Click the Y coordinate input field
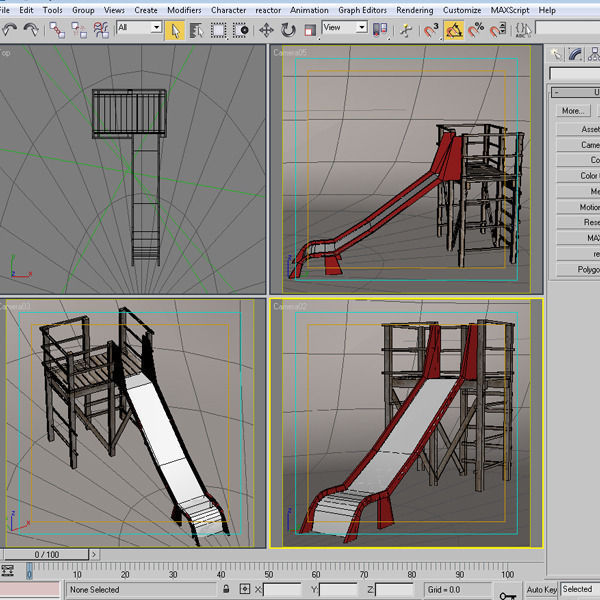 (x=338, y=590)
